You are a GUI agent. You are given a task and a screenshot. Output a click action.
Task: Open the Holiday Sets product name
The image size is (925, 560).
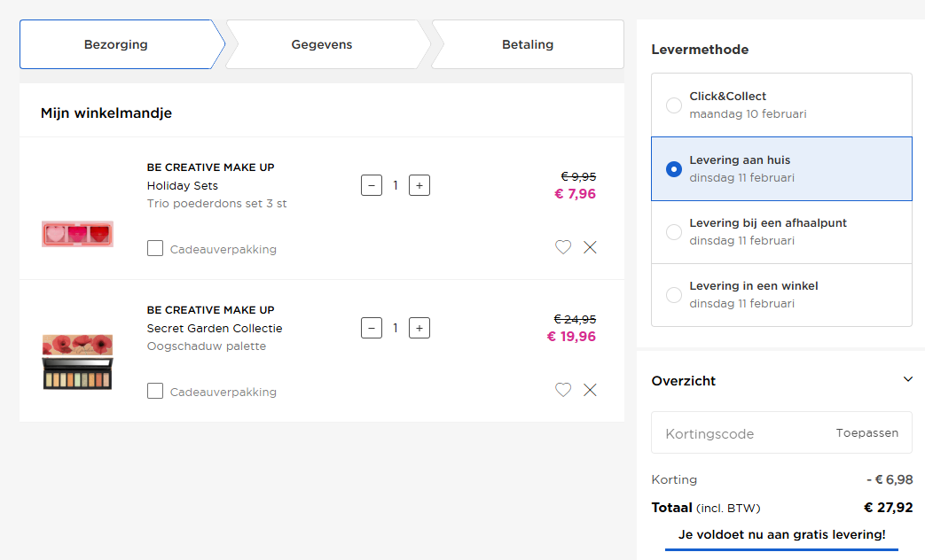[183, 186]
